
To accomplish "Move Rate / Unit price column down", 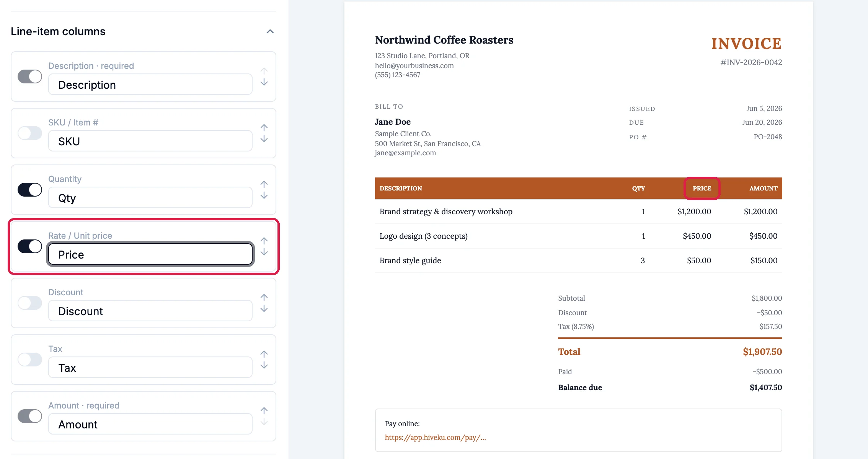I will 264,252.
